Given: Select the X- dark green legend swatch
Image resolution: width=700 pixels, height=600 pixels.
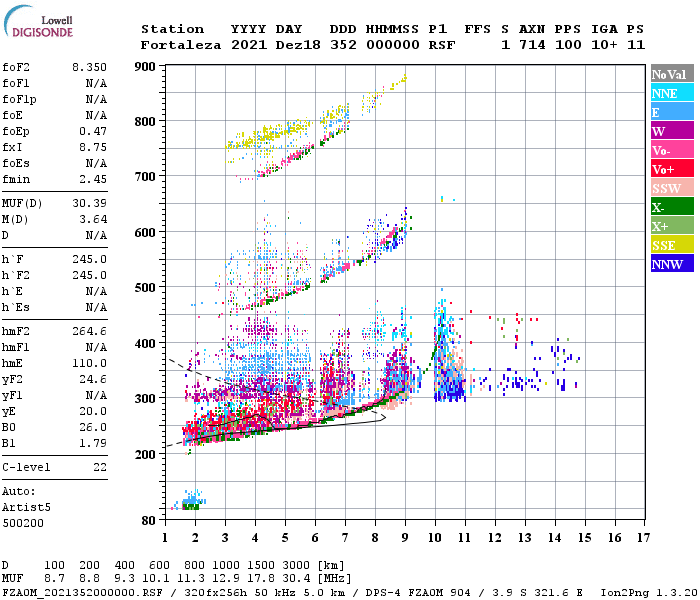Looking at the screenshot, I should [672, 206].
